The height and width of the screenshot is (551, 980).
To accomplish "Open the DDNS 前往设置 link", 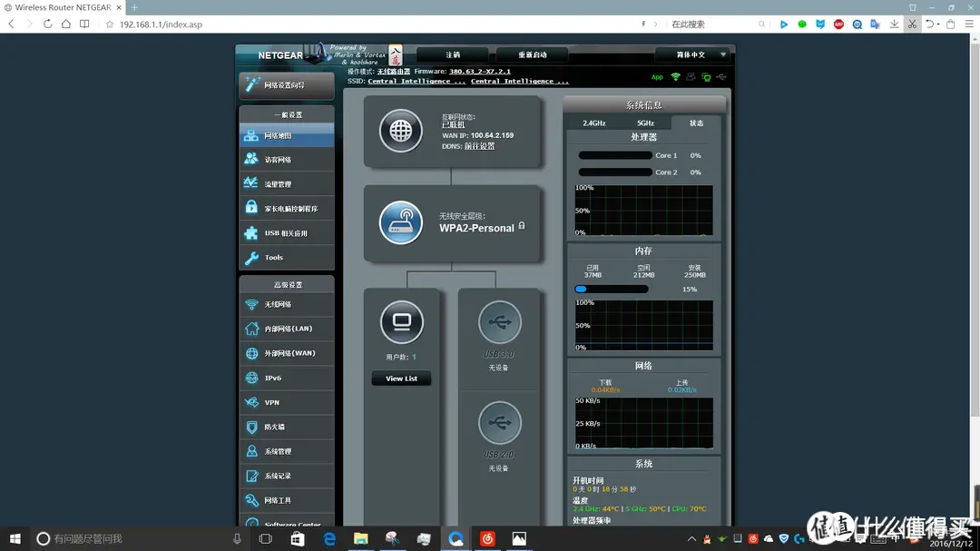I will (479, 146).
